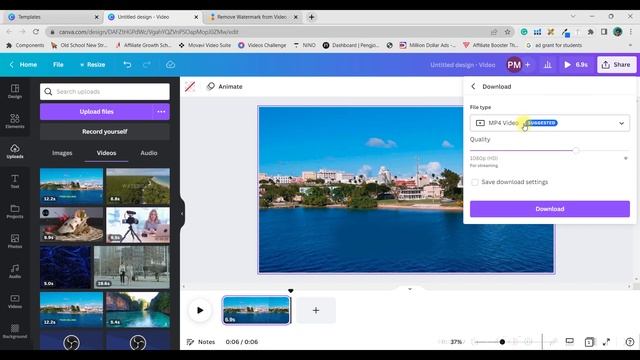
Task: Open browser extensions puzzle icon
Action: 590,31
